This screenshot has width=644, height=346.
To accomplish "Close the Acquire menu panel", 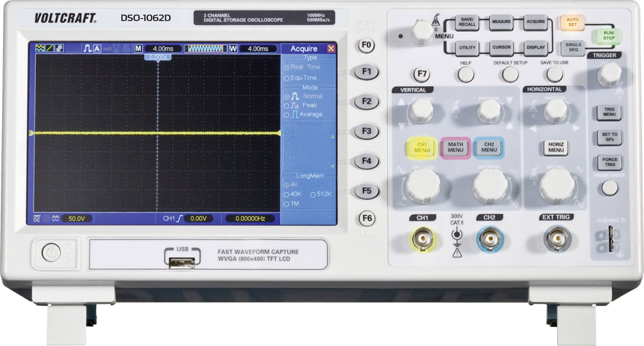I will click(331, 49).
